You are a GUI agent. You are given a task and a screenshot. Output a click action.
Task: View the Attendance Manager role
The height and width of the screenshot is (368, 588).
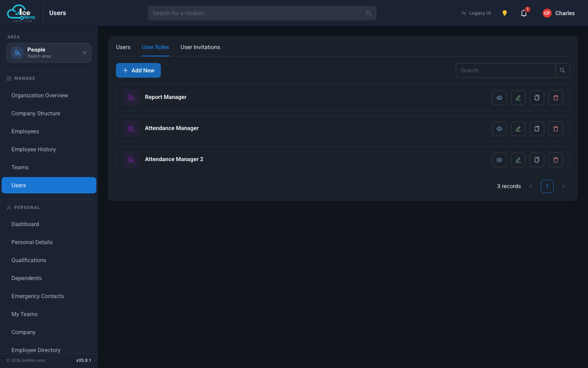click(499, 129)
